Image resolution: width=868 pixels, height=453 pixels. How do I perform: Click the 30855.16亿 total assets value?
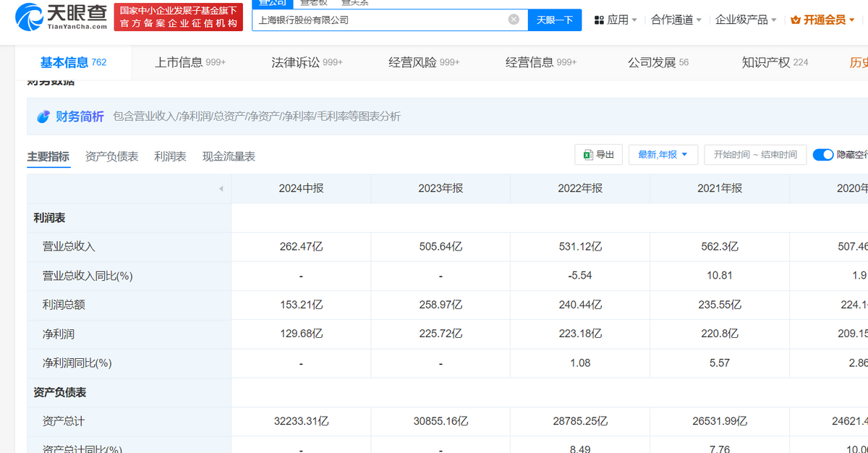point(441,420)
